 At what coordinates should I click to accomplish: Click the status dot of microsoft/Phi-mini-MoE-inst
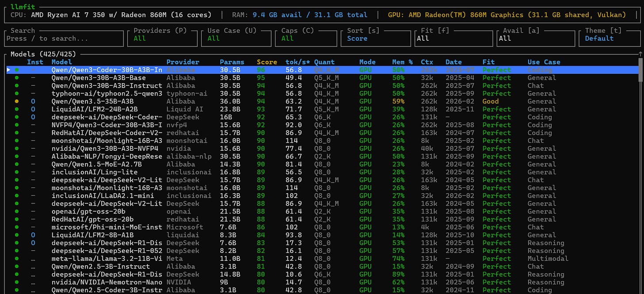pos(17,227)
